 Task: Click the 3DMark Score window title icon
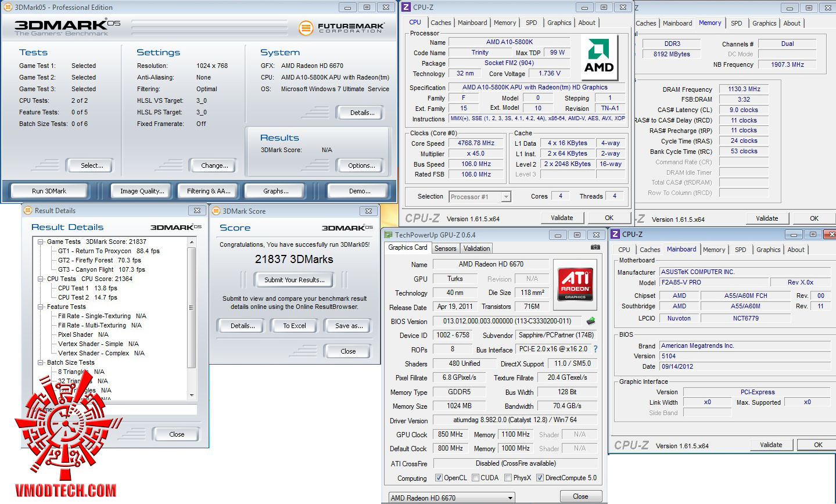[216, 211]
